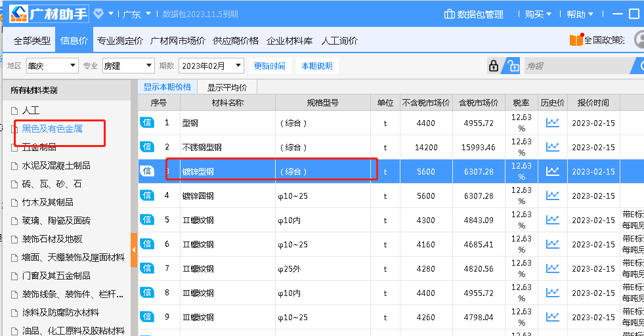
Task: Select 显示平均价 tab
Action: [227, 87]
